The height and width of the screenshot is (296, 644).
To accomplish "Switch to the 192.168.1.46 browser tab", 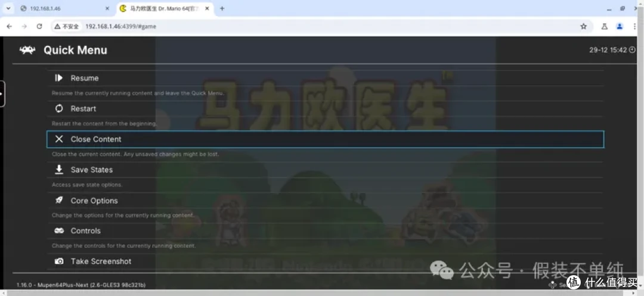I will pyautogui.click(x=65, y=8).
